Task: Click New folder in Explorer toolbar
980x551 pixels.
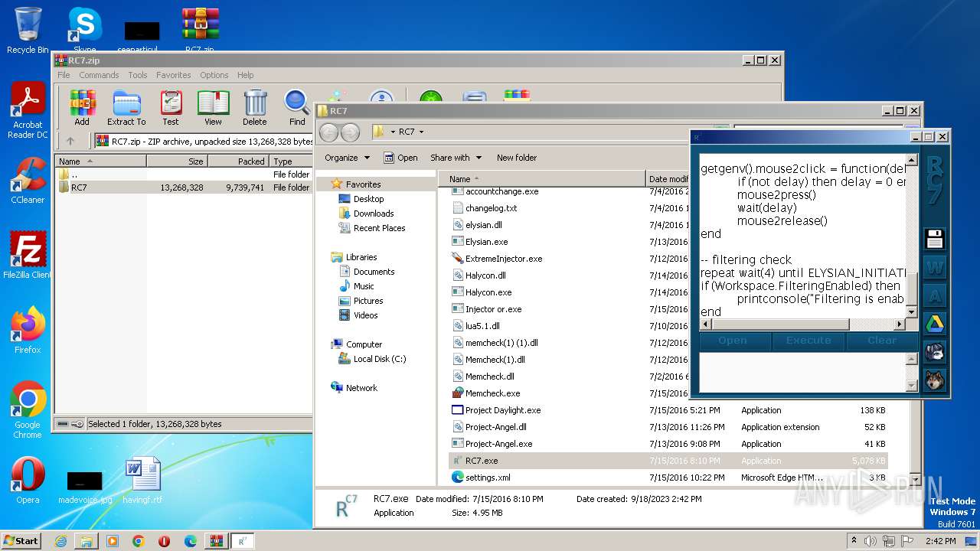Action: [x=517, y=158]
